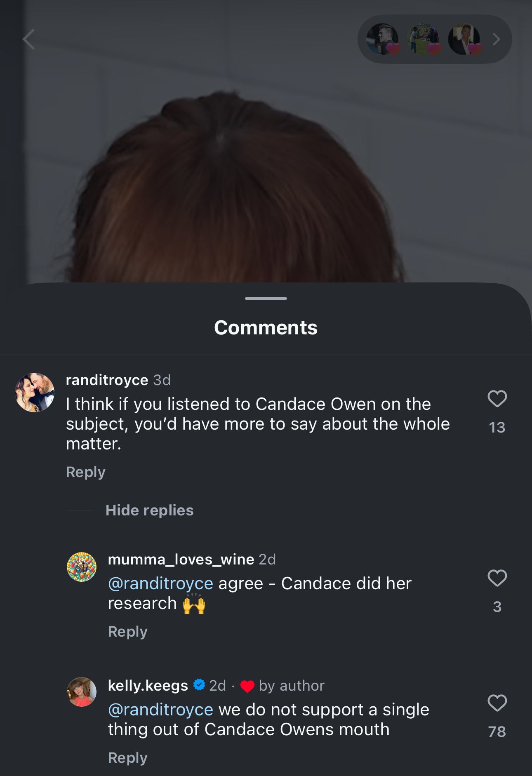Reply to kelly.keegs' comment
The height and width of the screenshot is (776, 532).
[x=128, y=758]
